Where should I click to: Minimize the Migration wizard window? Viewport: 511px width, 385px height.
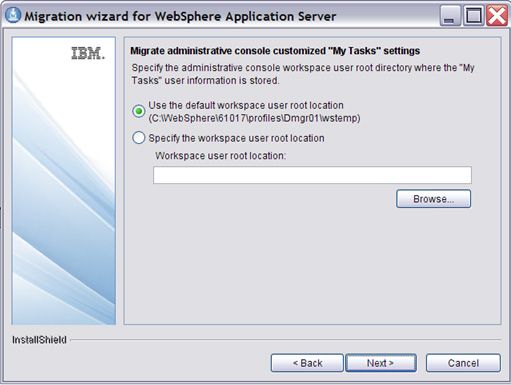click(x=450, y=15)
